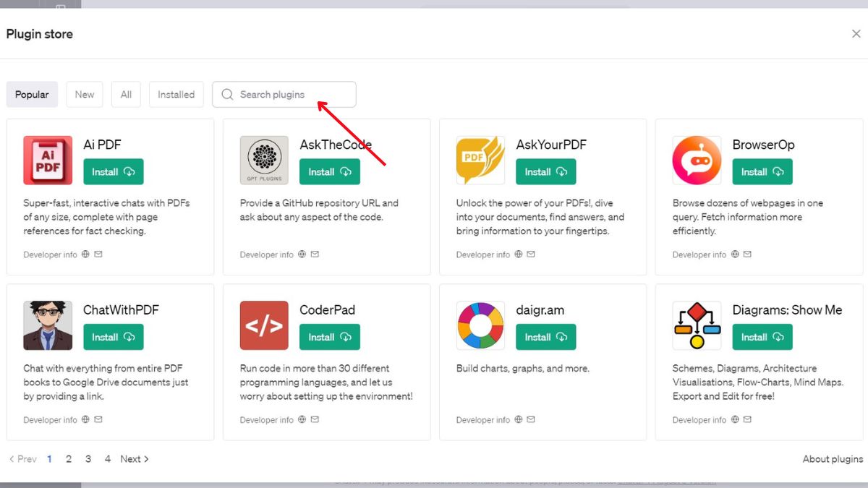
Task: Open the BrowserOp developer website globe icon
Action: [x=734, y=254]
